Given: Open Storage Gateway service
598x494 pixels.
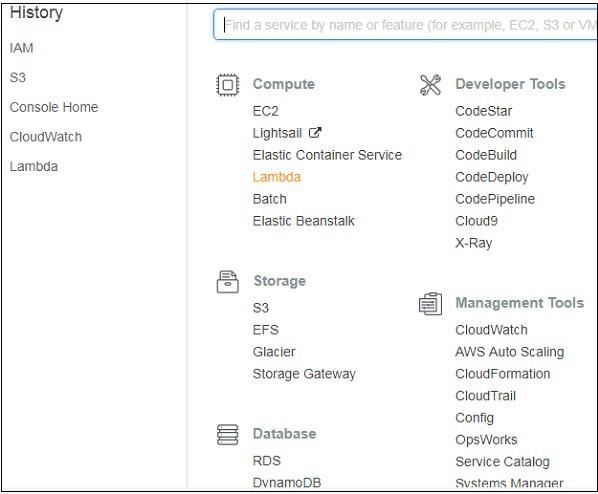Looking at the screenshot, I should coord(304,374).
